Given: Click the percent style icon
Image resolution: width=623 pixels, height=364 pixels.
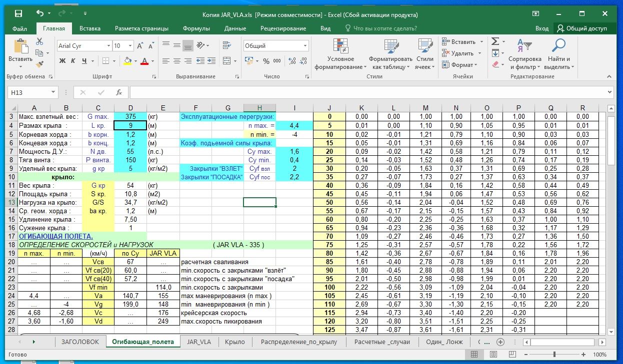Looking at the screenshot, I should (265, 61).
